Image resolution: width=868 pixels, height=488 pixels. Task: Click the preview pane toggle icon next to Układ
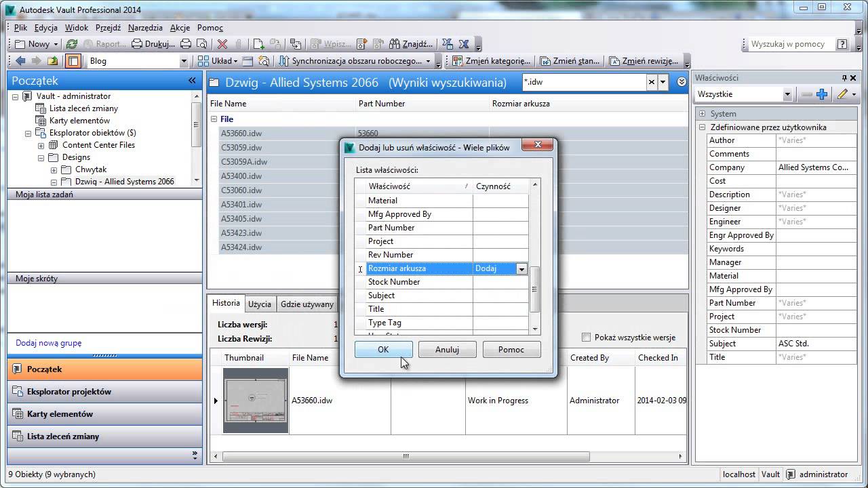coord(248,61)
